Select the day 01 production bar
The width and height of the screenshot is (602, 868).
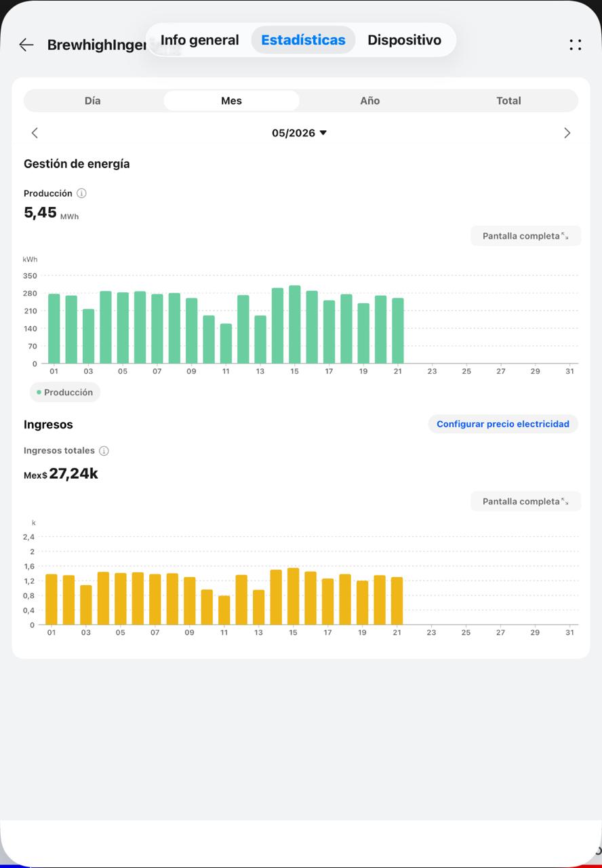click(54, 328)
